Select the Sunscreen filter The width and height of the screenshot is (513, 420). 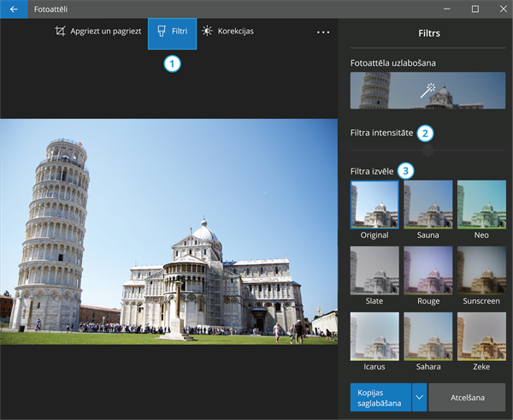click(481, 270)
